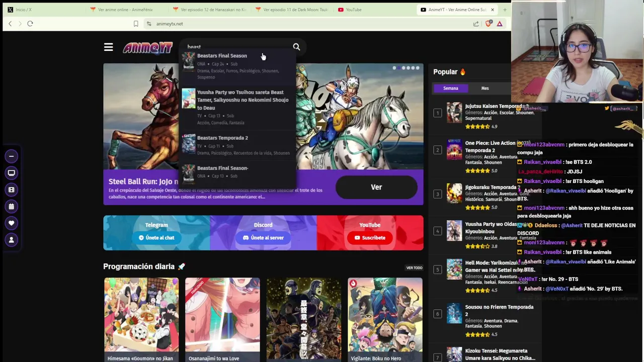Viewport: 644px width, 362px height.
Task: Open the third daily schedule thumbnail
Action: pos(303,320)
